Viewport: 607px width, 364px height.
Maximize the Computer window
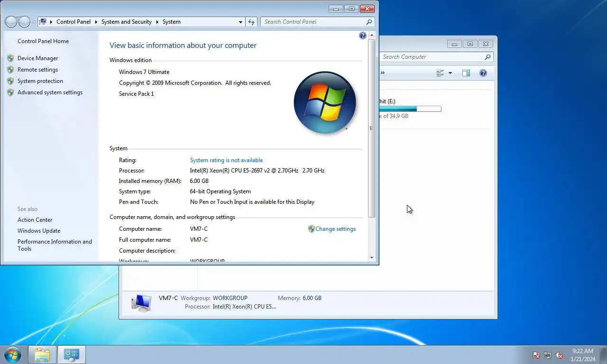[x=470, y=44]
